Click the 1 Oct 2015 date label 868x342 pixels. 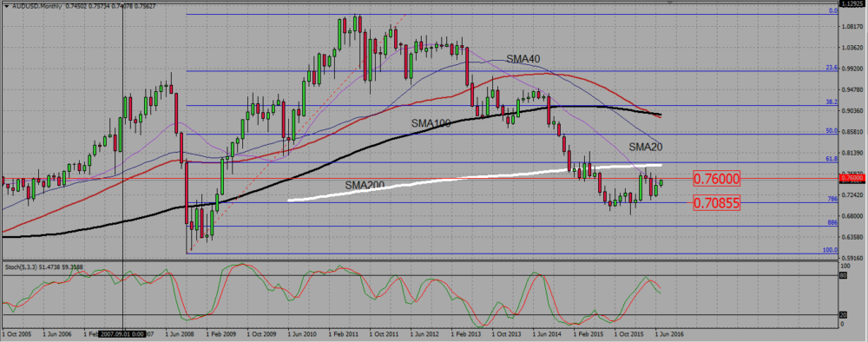[628, 335]
